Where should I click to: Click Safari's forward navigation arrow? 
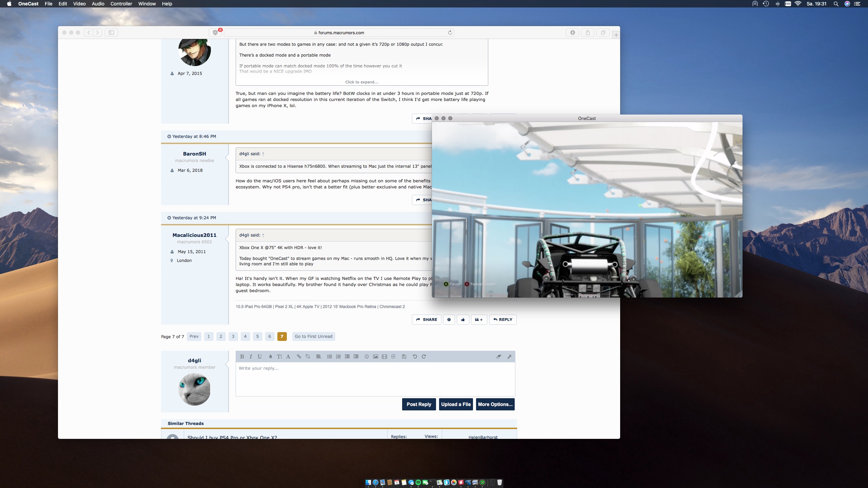click(98, 33)
